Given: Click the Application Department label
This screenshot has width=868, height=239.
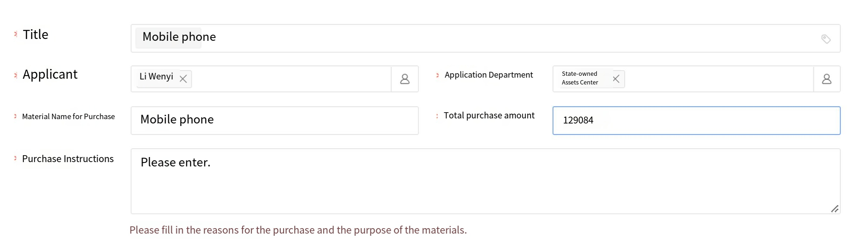Looking at the screenshot, I should 489,75.
